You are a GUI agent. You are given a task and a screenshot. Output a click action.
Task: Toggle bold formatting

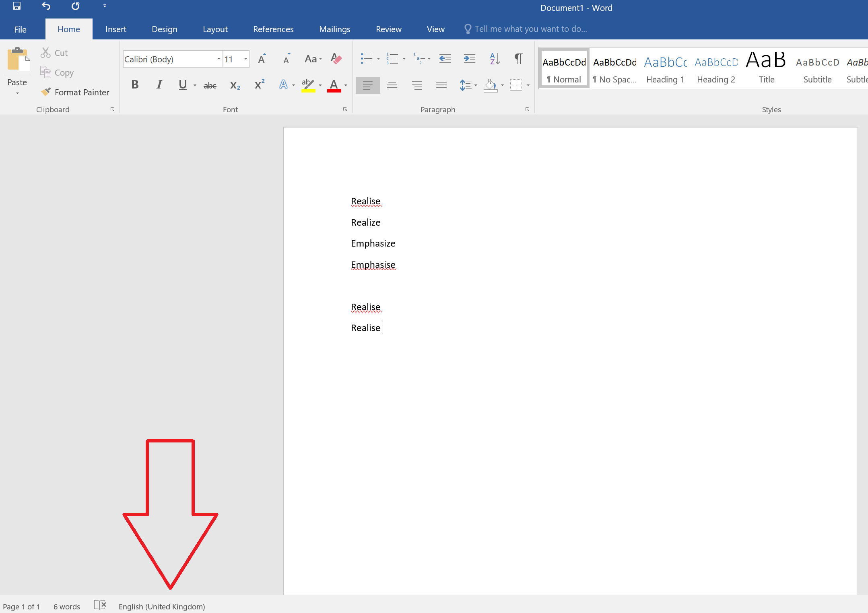(x=135, y=84)
